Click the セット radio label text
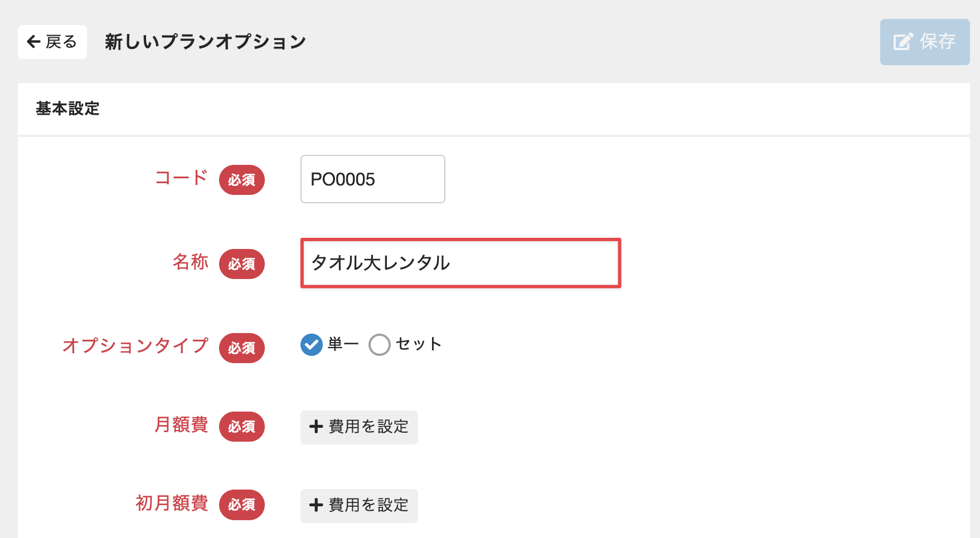This screenshot has height=538, width=980. (x=419, y=344)
